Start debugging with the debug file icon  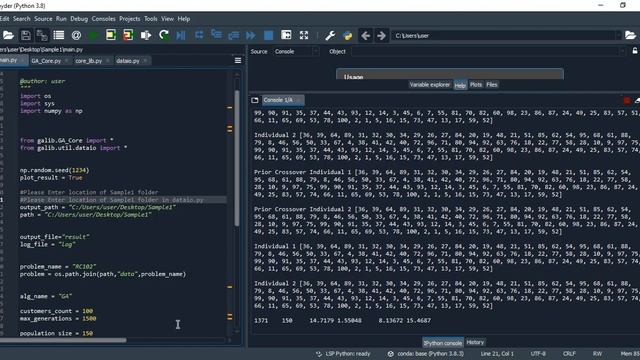(x=181, y=36)
